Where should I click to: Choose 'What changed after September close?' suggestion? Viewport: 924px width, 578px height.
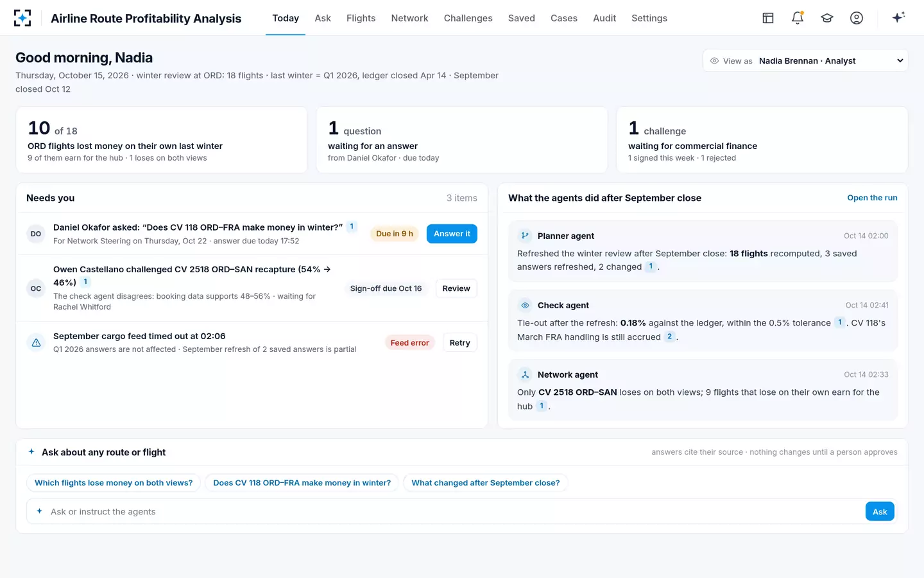pos(485,483)
